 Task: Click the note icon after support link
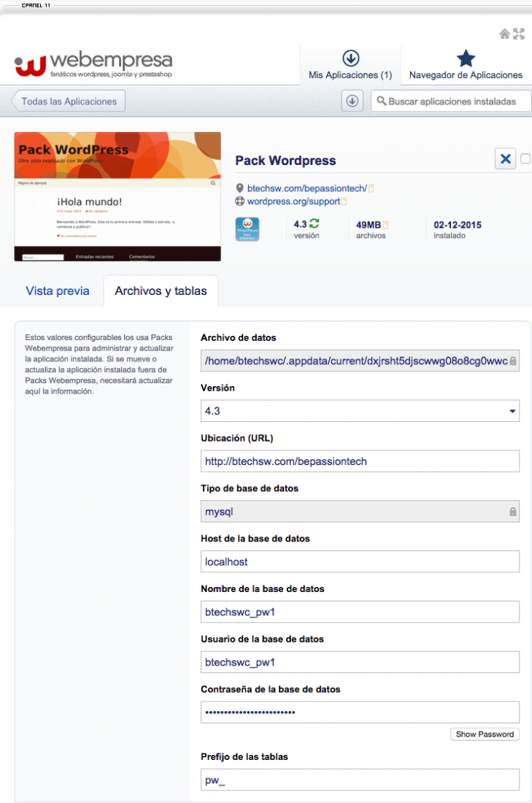tap(344, 201)
